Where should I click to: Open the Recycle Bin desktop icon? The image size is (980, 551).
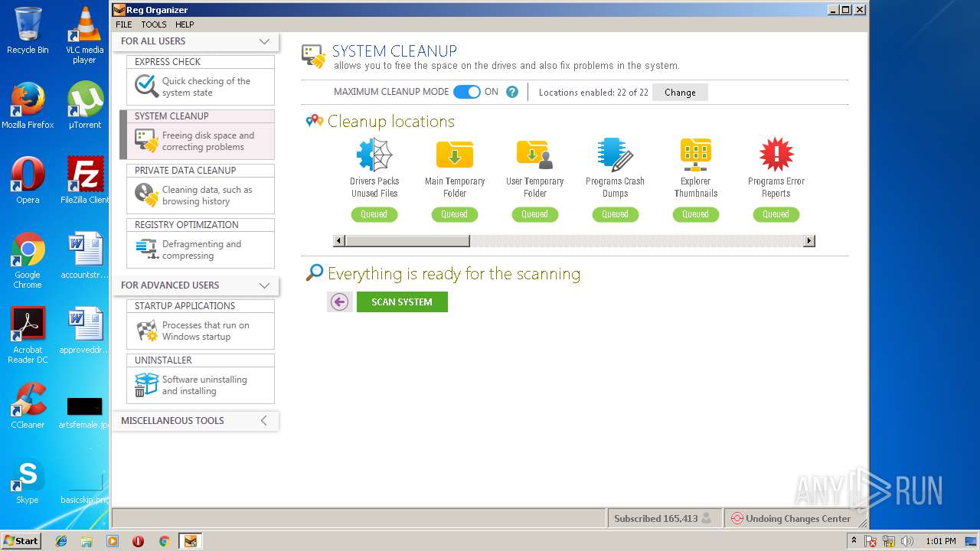pos(28,31)
